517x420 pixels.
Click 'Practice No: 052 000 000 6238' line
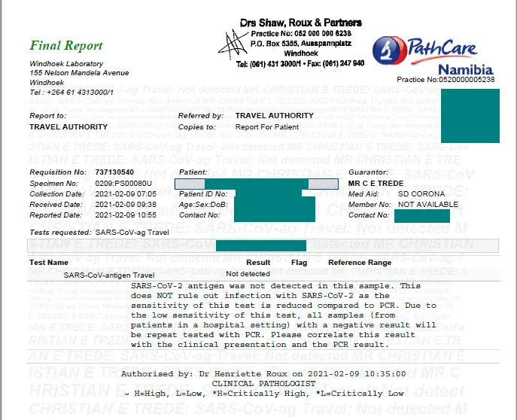[x=301, y=34]
